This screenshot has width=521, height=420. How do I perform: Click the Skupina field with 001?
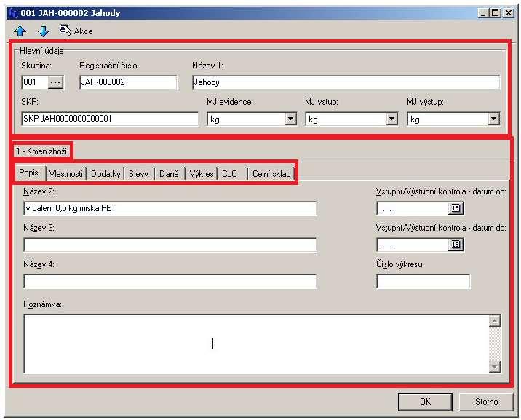pos(35,82)
